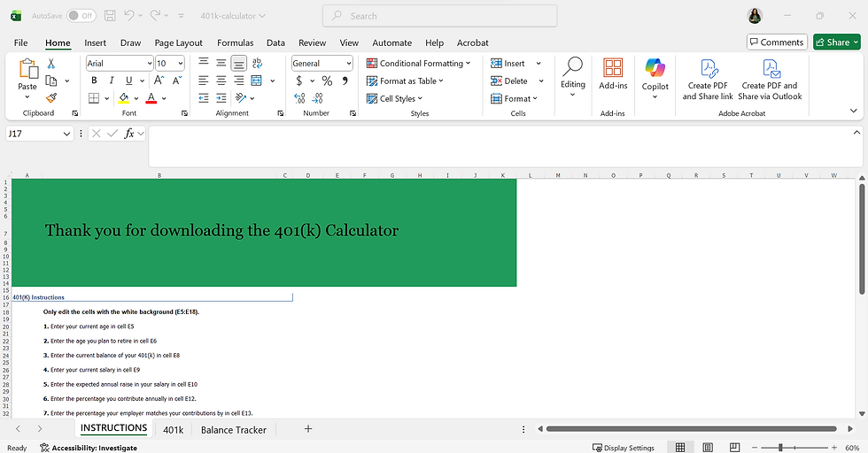The width and height of the screenshot is (868, 453).
Task: Click the Save icon in title bar
Action: [x=110, y=16]
